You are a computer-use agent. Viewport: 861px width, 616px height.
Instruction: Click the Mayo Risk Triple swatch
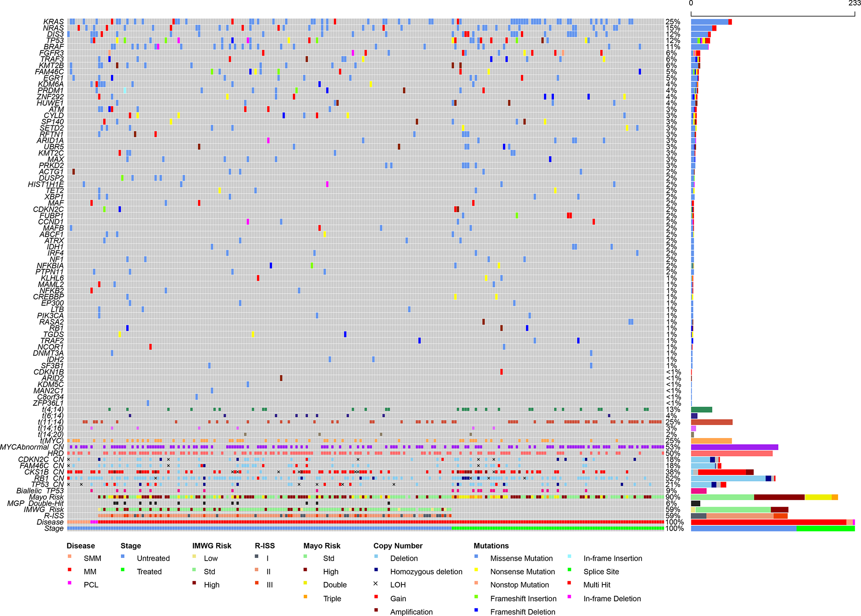305,596
